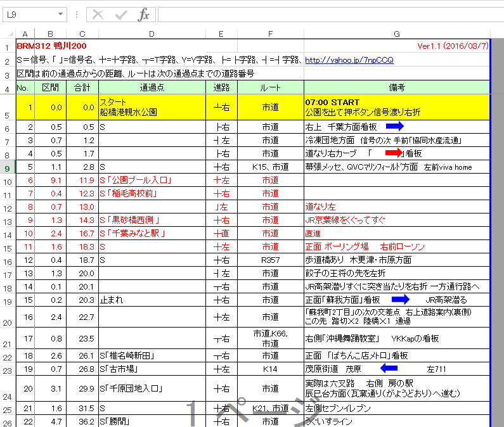The image size is (504, 427).
Task: Select row 5 header
Action: click(x=8, y=107)
